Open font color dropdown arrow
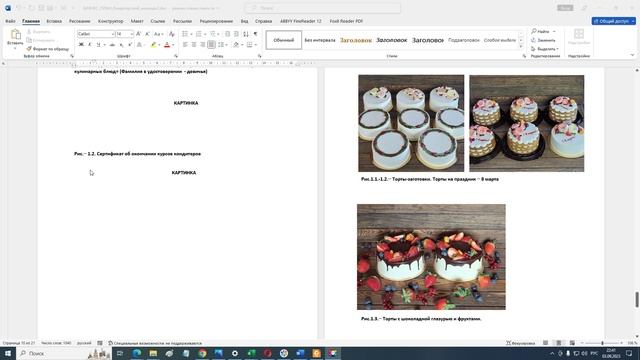 tap(173, 45)
